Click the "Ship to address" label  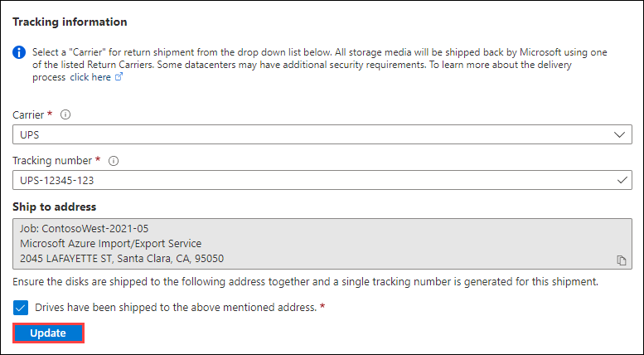click(x=54, y=207)
